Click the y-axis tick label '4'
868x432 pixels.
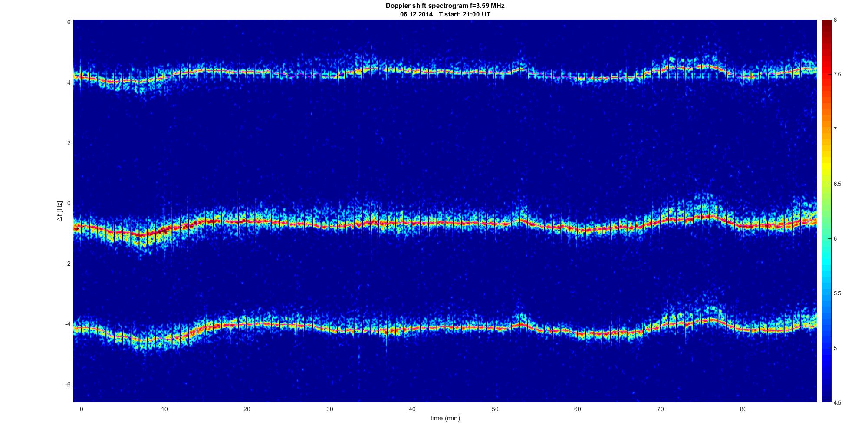[x=69, y=82]
